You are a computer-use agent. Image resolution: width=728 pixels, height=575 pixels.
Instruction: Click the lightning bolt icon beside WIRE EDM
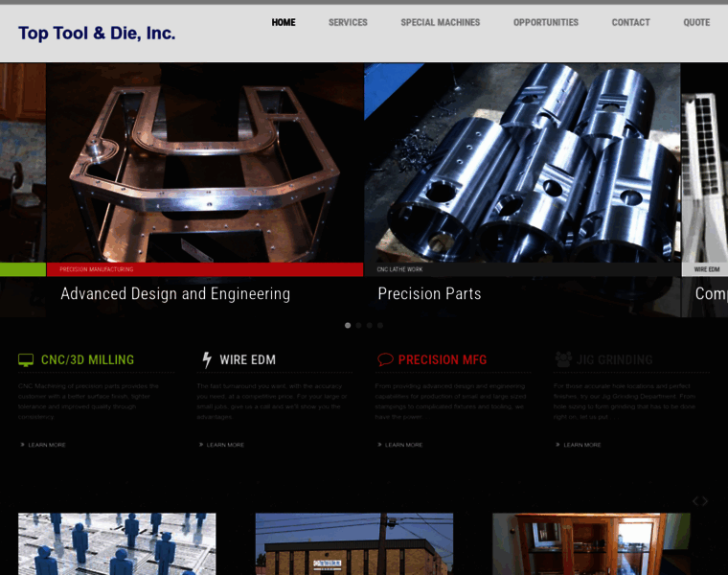point(207,360)
